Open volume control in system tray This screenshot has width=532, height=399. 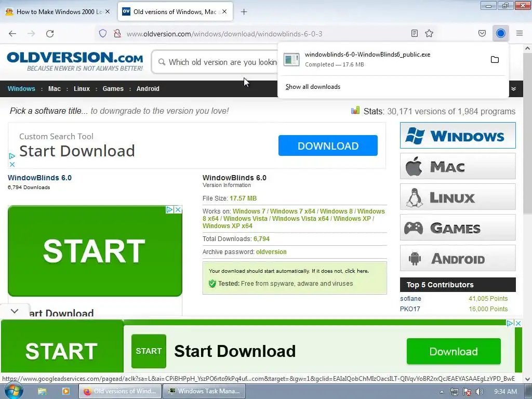pos(480,392)
